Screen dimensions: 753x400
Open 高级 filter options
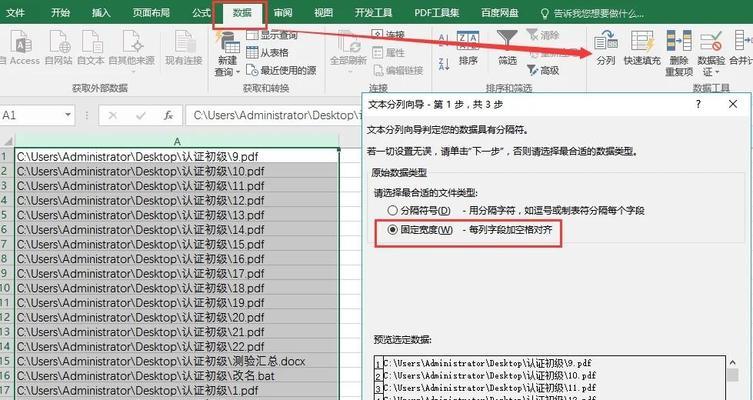coord(543,71)
